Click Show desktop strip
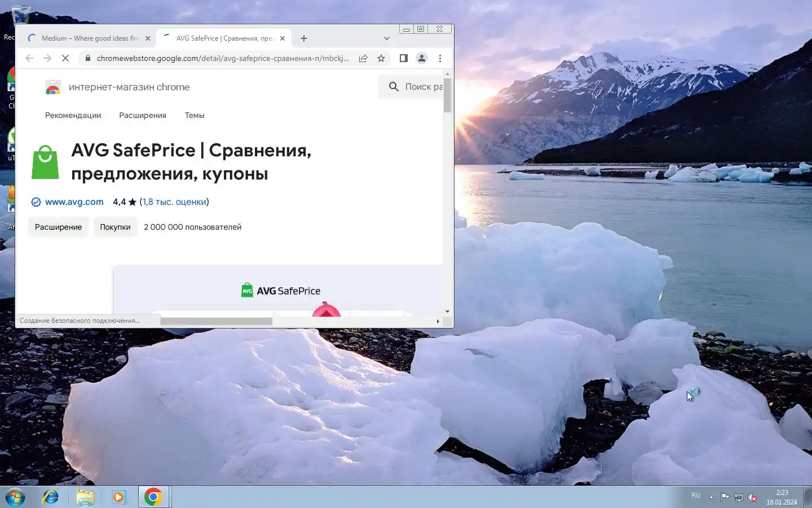Image resolution: width=812 pixels, height=508 pixels. pyautogui.click(x=807, y=497)
